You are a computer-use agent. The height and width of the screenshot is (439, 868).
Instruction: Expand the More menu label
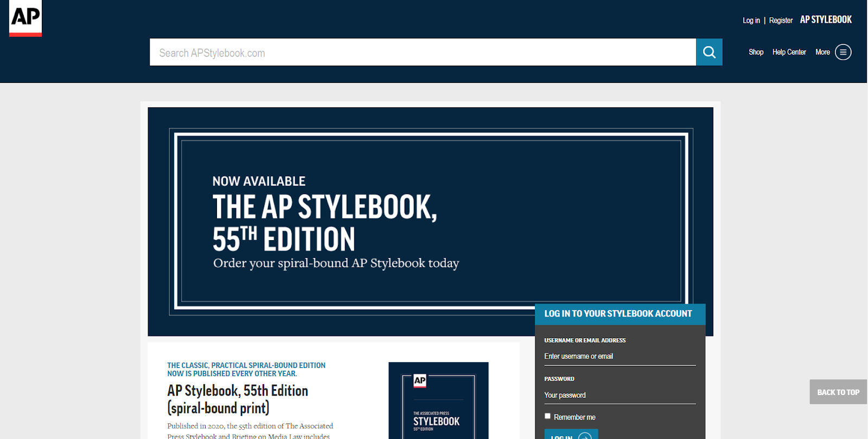822,52
